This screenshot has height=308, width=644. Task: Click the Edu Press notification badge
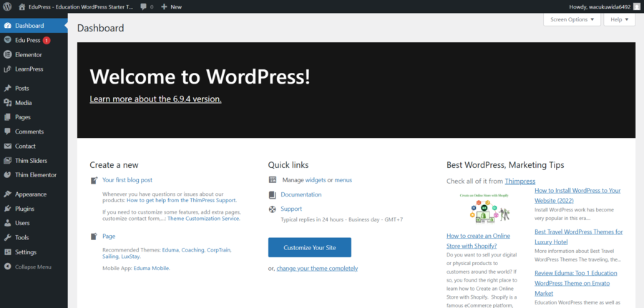point(47,40)
